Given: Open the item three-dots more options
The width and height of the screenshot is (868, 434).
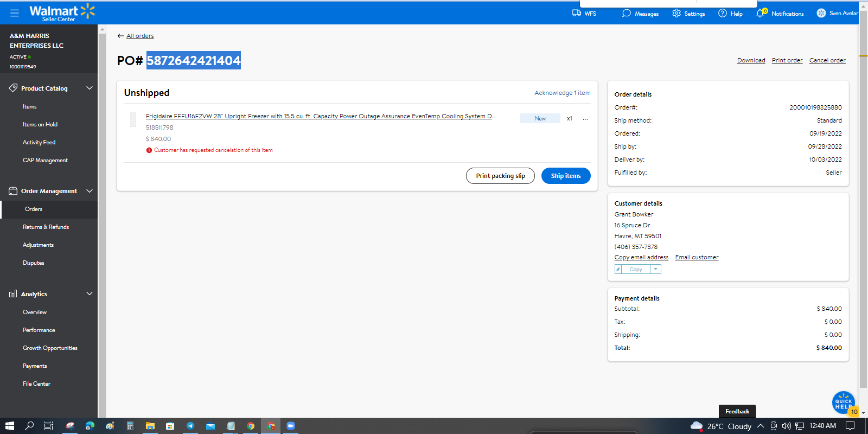Looking at the screenshot, I should tap(585, 119).
